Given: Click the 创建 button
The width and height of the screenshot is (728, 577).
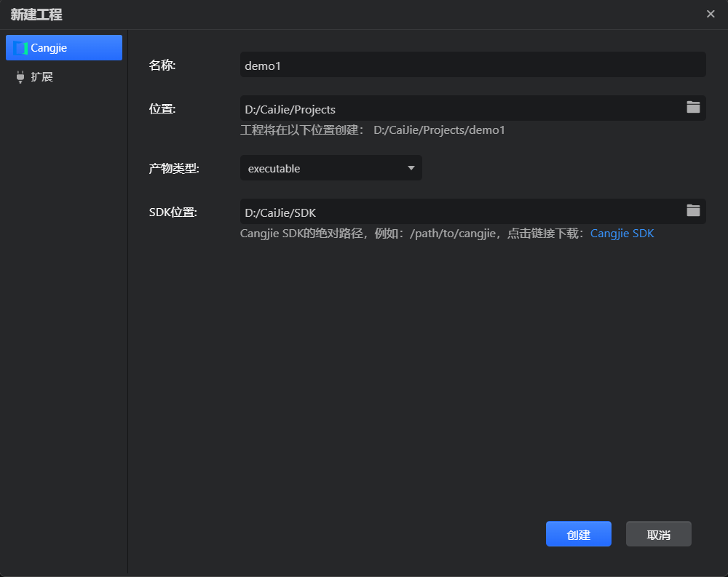Looking at the screenshot, I should pos(578,534).
